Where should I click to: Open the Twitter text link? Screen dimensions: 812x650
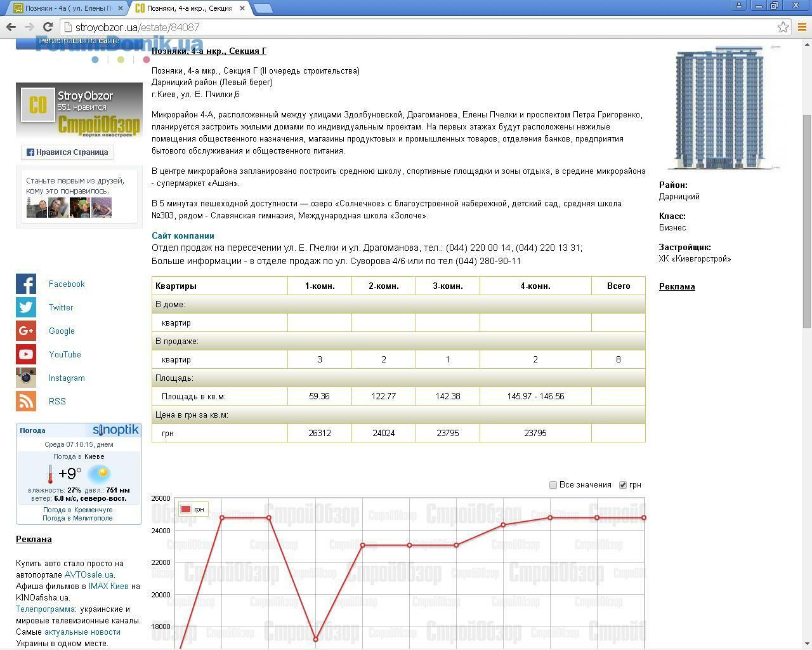pos(61,308)
